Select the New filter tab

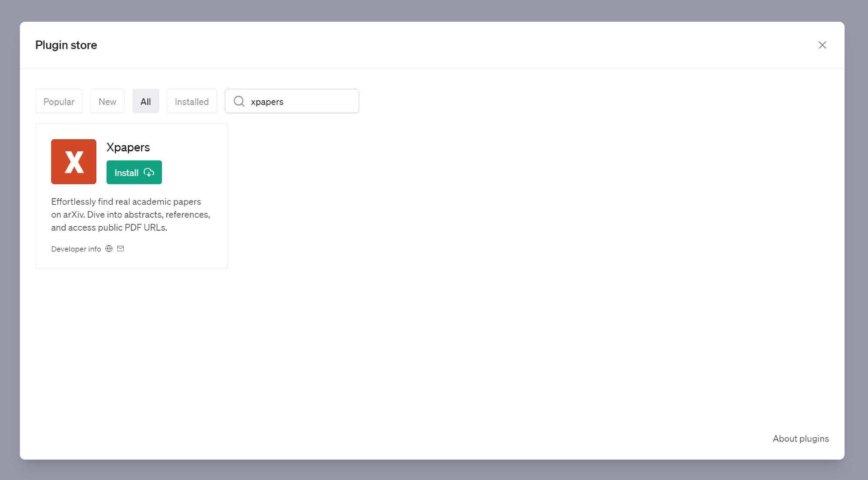point(107,101)
